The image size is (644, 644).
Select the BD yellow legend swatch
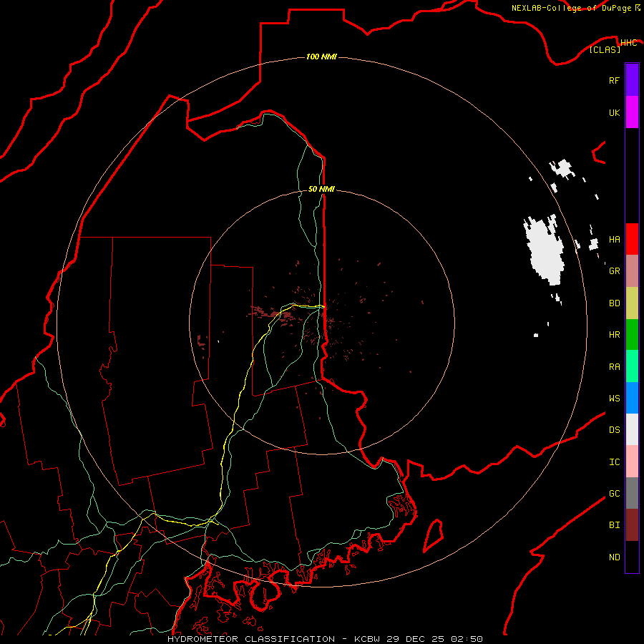point(632,303)
